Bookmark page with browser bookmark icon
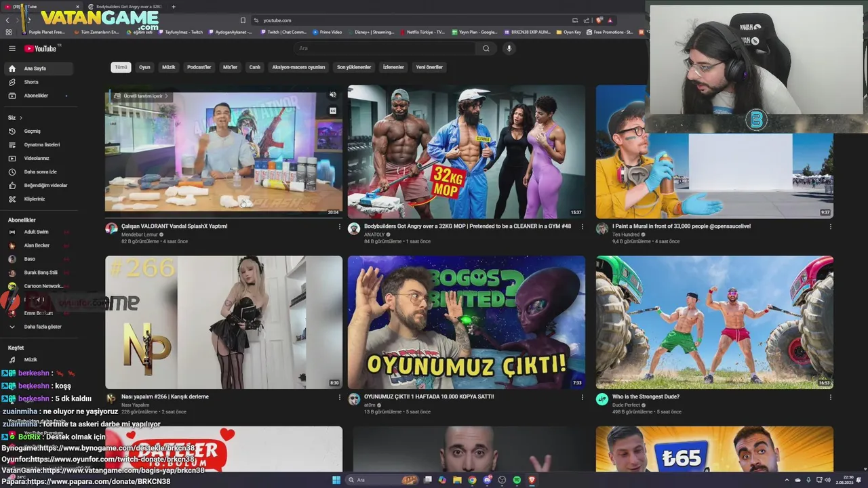The image size is (868, 488). click(x=243, y=20)
